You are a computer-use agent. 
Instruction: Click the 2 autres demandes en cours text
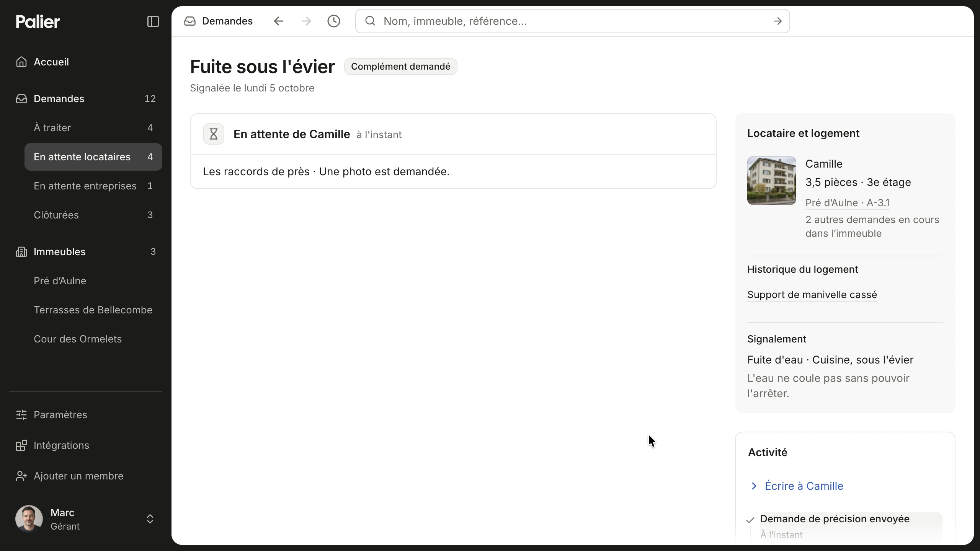tap(872, 227)
